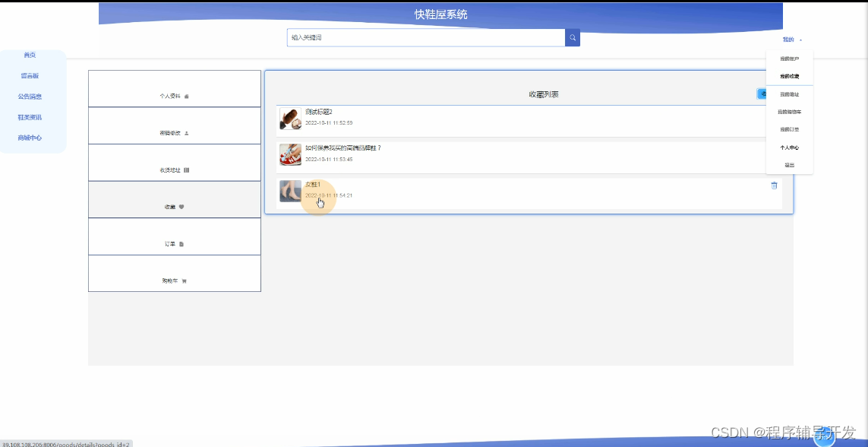Focus the 输入关键词 search field
Image resolution: width=868 pixels, height=447 pixels.
click(x=426, y=38)
